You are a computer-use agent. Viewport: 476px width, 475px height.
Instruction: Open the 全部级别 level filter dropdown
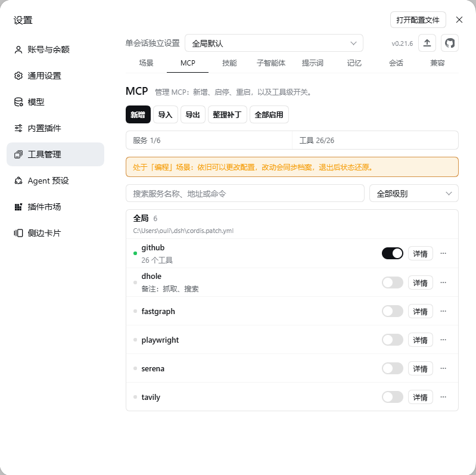pyautogui.click(x=414, y=193)
